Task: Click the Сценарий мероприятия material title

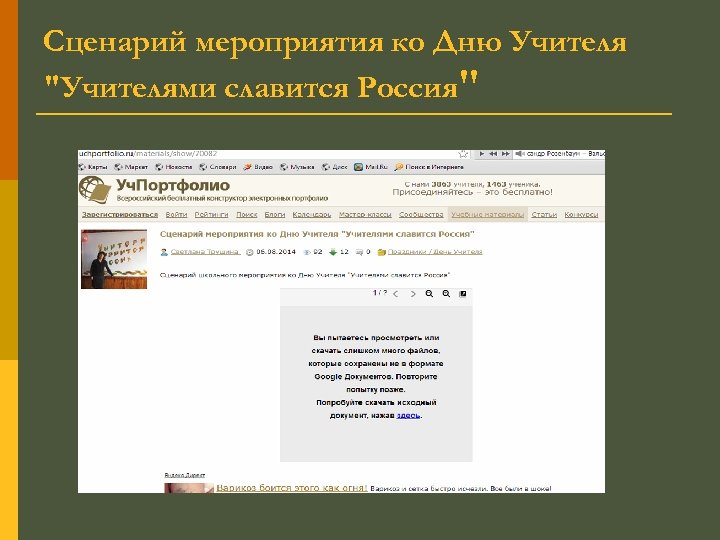Action: (317, 234)
